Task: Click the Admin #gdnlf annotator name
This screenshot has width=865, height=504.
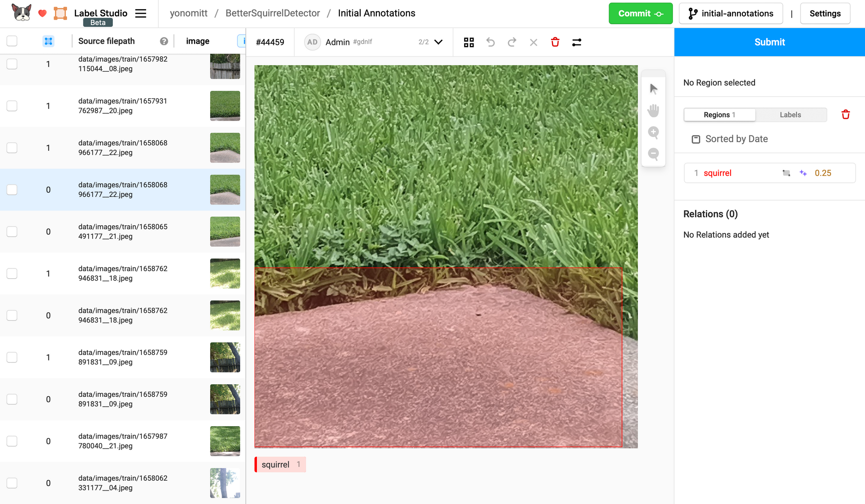Action: (x=349, y=42)
